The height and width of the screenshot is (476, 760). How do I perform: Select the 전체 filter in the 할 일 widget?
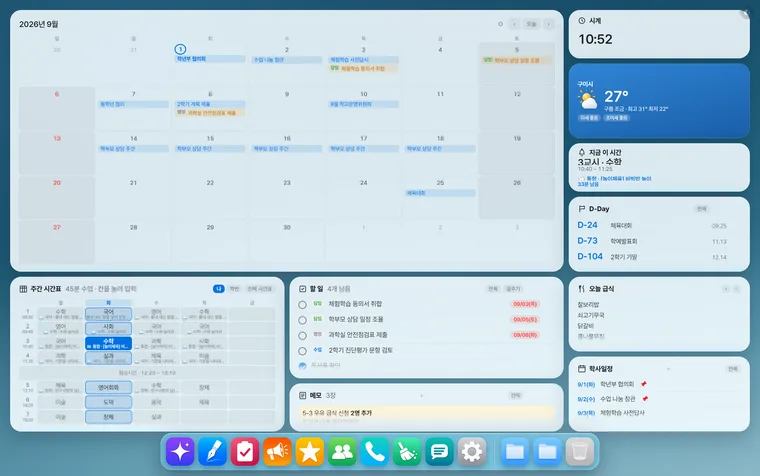point(493,289)
